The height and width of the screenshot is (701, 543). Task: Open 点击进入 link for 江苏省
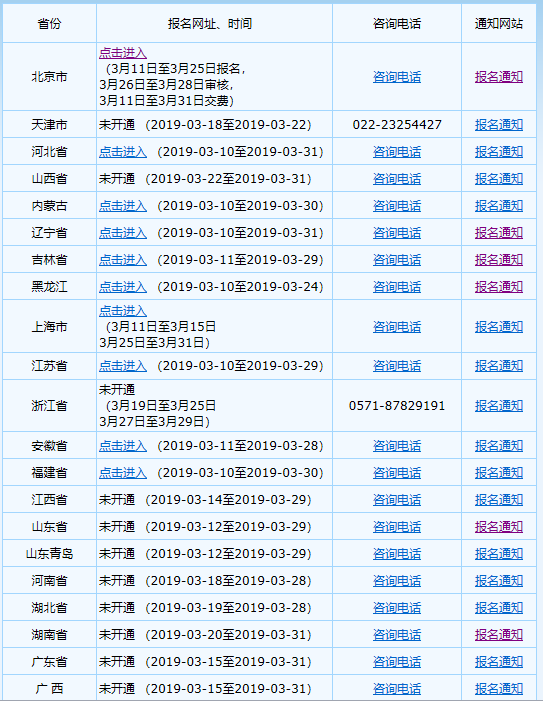click(x=123, y=366)
